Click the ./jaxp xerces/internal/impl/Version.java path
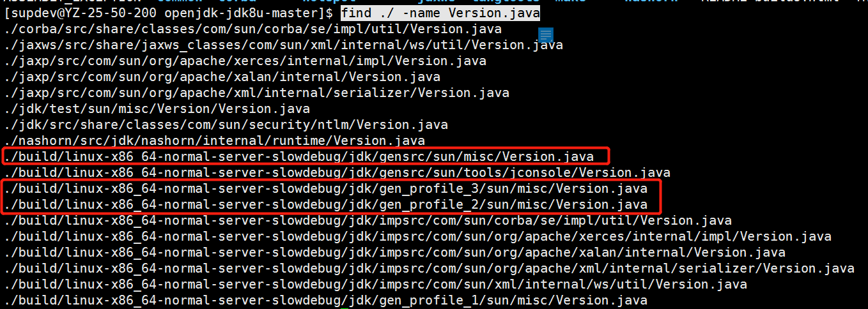The height and width of the screenshot is (309, 868). [245, 61]
